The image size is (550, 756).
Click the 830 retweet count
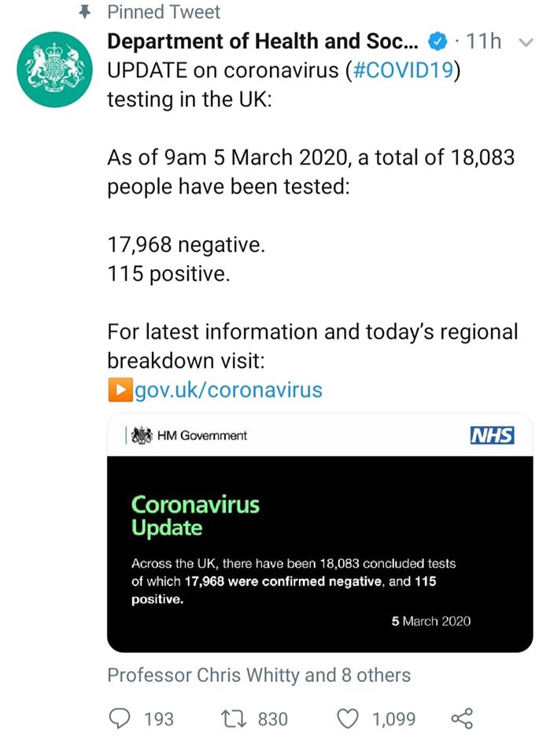coord(272,719)
